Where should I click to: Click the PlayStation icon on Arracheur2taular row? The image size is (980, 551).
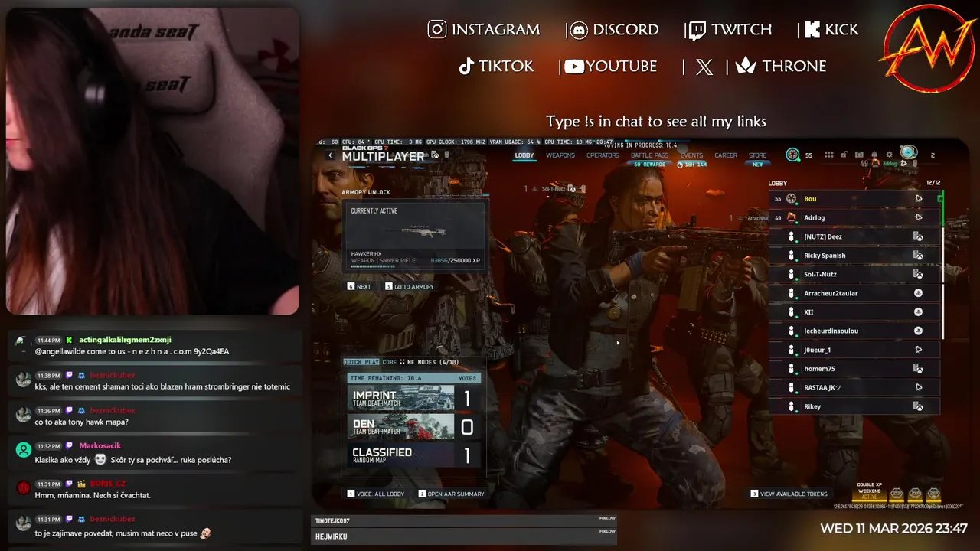918,293
